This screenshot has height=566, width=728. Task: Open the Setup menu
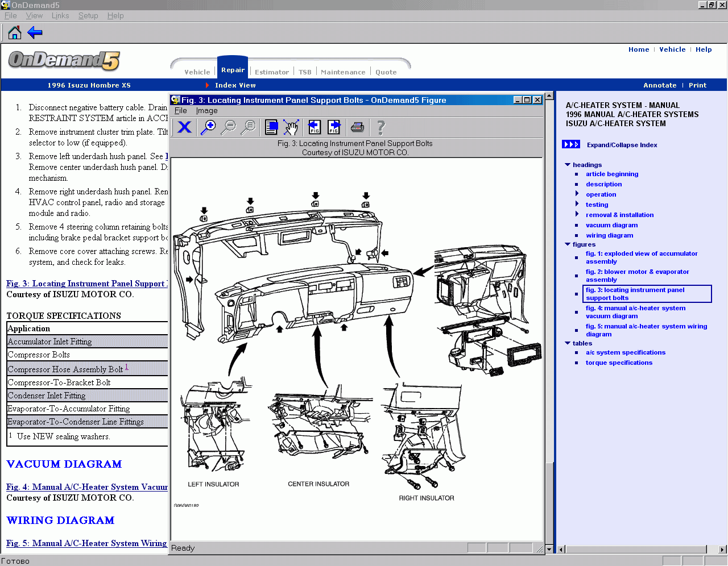tap(88, 15)
